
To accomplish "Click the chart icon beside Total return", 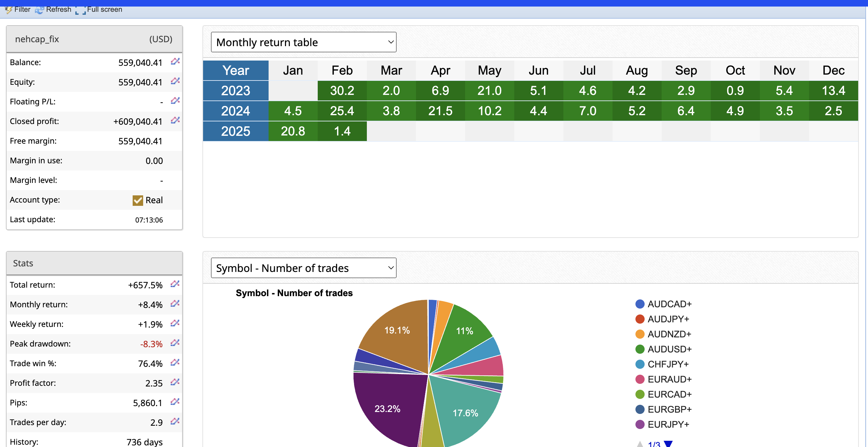I will 175,284.
